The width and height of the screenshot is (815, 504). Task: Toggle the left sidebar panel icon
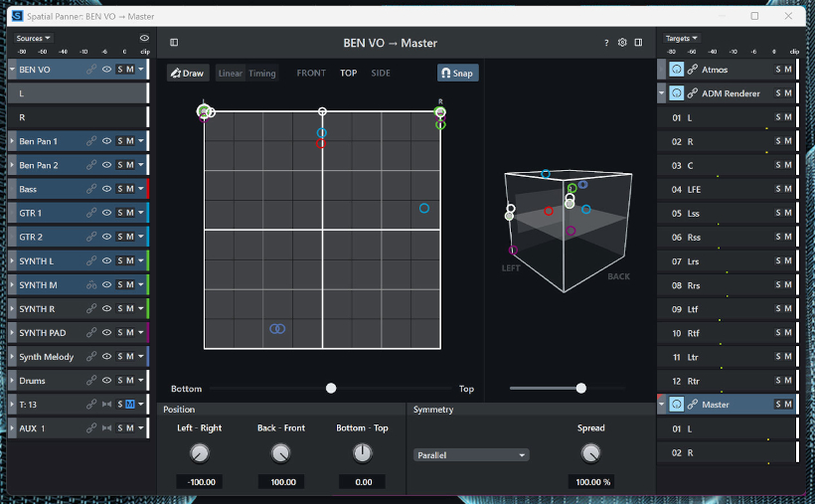tap(174, 43)
